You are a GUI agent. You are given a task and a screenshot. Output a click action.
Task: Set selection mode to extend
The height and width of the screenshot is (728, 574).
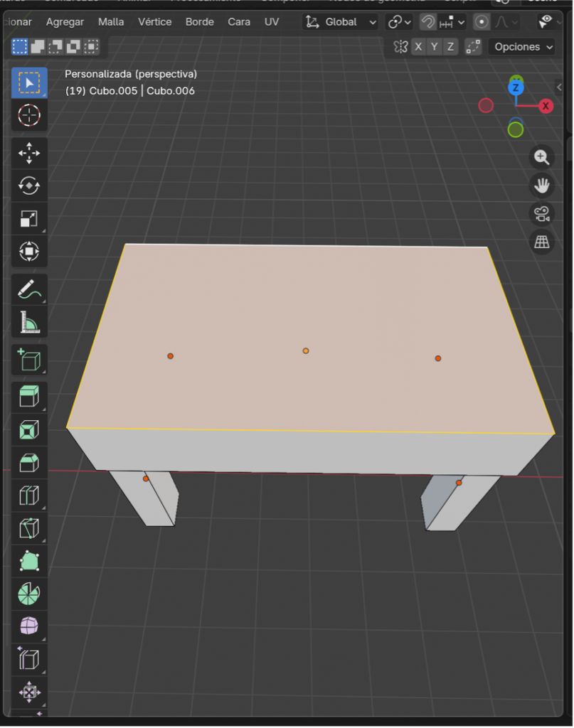click(x=38, y=46)
